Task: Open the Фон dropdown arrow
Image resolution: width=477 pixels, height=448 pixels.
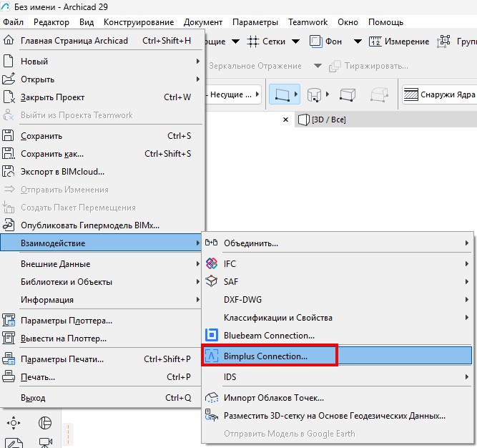Action: pyautogui.click(x=358, y=42)
